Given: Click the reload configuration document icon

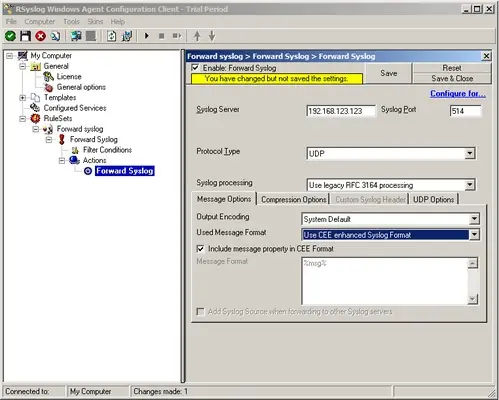Looking at the screenshot, I should 112,36.
